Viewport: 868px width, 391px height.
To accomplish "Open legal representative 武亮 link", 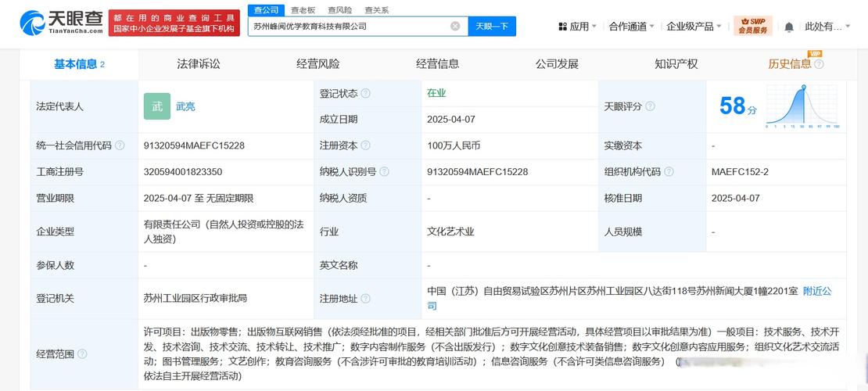I will coord(185,107).
